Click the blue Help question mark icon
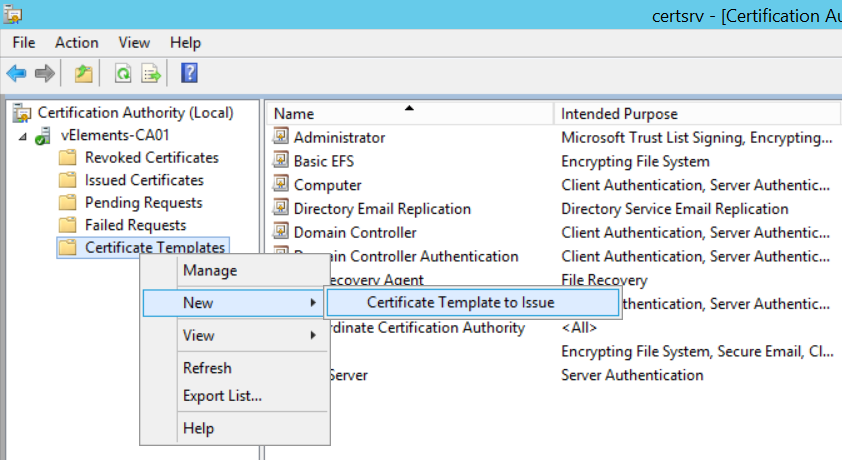 [189, 73]
